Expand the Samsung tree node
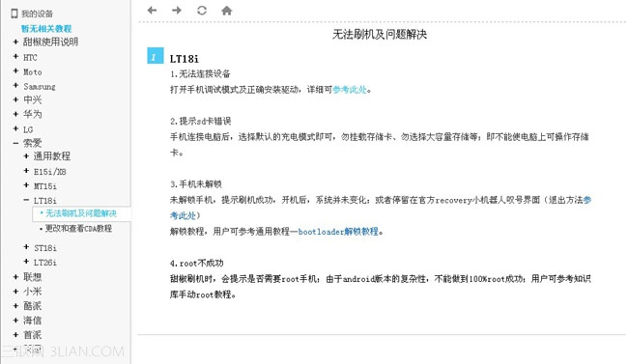The width and height of the screenshot is (628, 364). click(15, 85)
